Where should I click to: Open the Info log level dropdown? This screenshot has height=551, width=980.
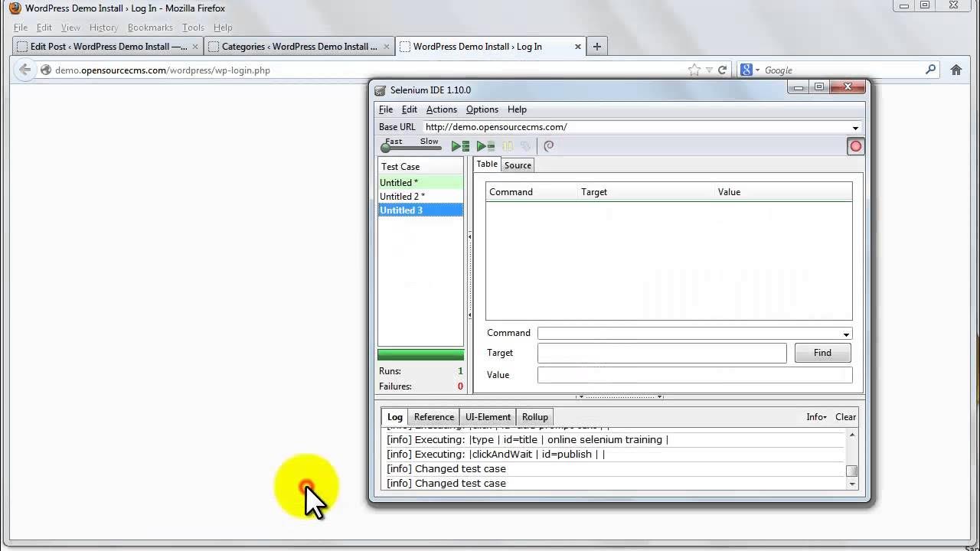[x=816, y=417]
